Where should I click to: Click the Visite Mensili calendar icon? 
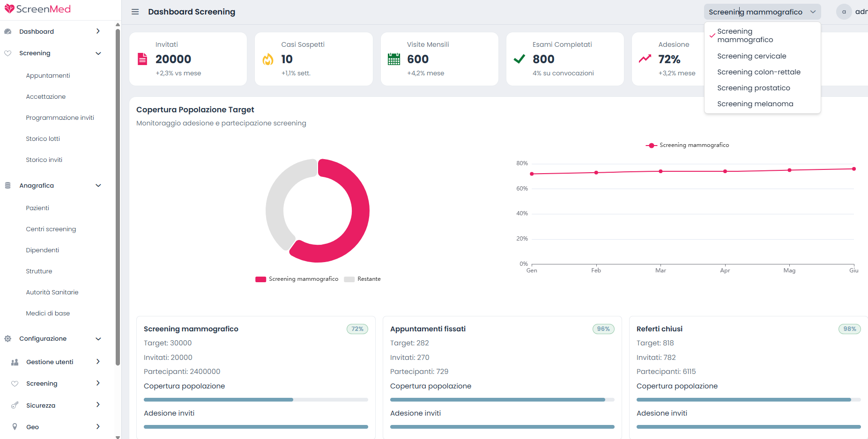pyautogui.click(x=394, y=59)
